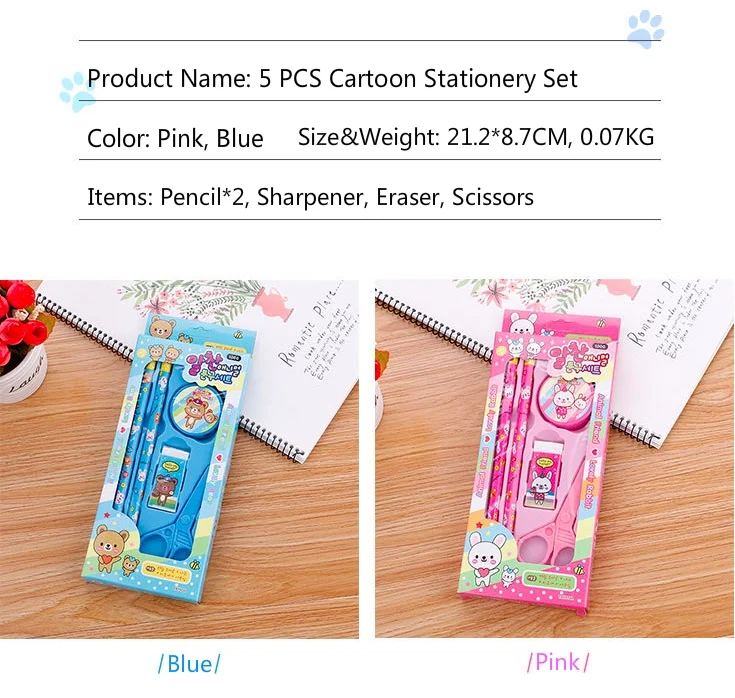Click the round bear sharpener in blue set
Viewport: 735px width, 698px height.
click(196, 408)
